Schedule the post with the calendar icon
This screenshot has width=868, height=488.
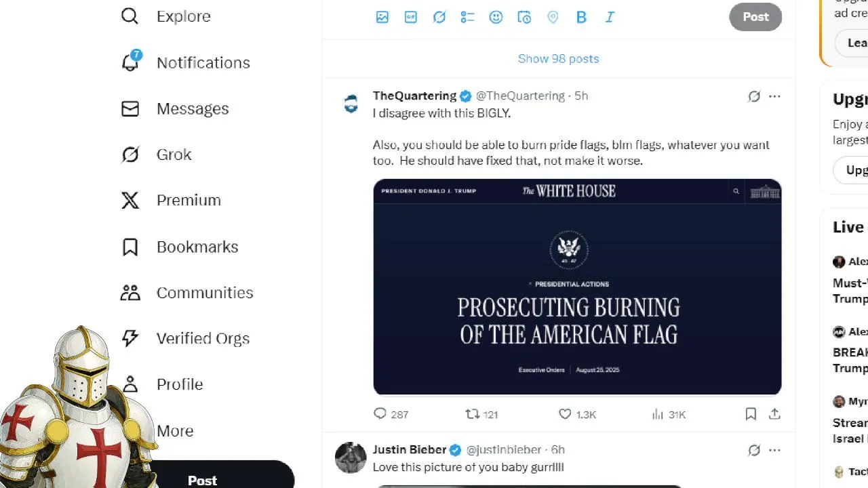click(x=524, y=18)
